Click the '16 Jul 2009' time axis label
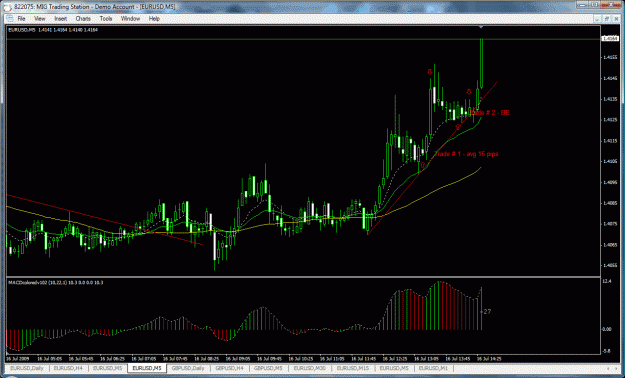Image resolution: width=625 pixels, height=378 pixels. (x=18, y=359)
